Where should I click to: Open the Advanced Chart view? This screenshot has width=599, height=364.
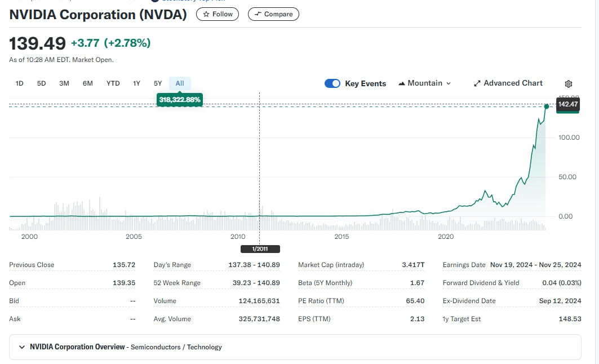(x=508, y=83)
